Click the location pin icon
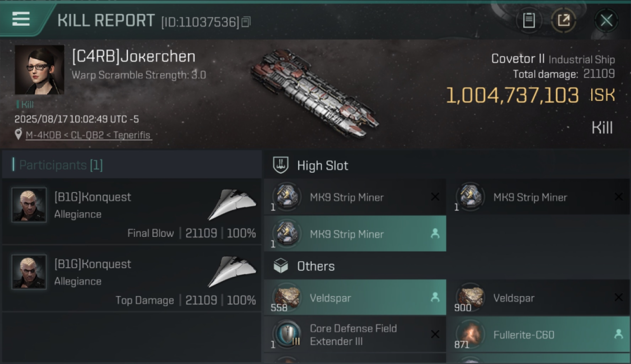The height and width of the screenshot is (364, 631). click(x=18, y=135)
